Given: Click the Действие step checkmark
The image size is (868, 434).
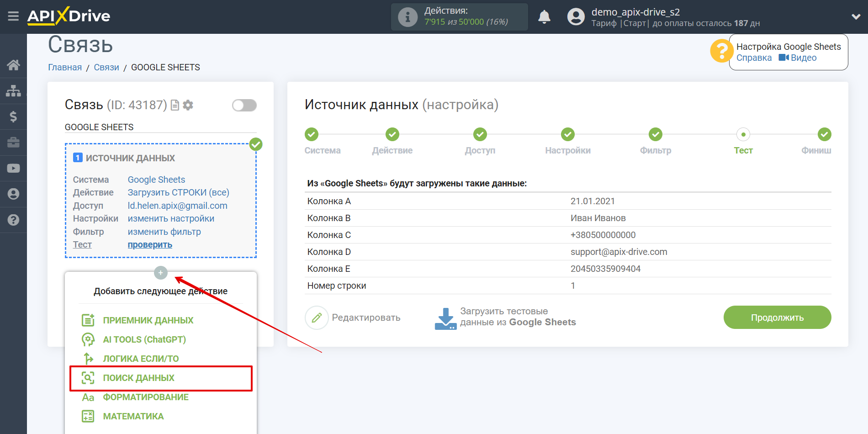Looking at the screenshot, I should tap(392, 134).
